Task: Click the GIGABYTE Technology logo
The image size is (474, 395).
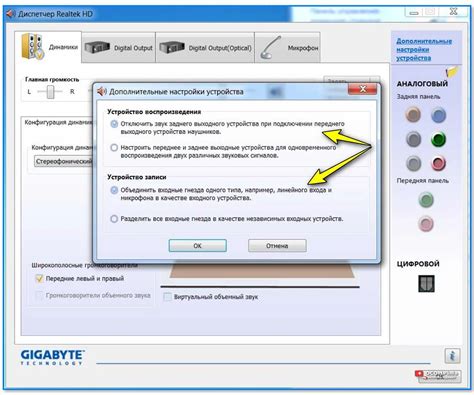Action: tap(52, 357)
